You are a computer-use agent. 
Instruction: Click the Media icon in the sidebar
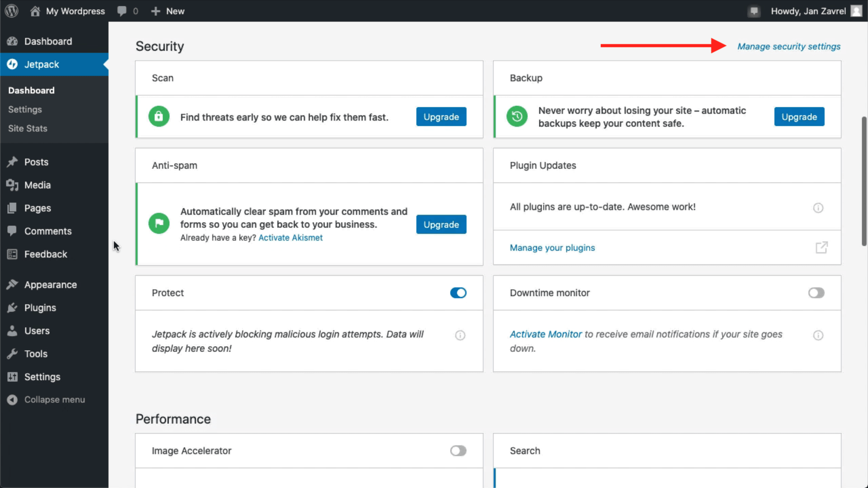[x=12, y=185]
